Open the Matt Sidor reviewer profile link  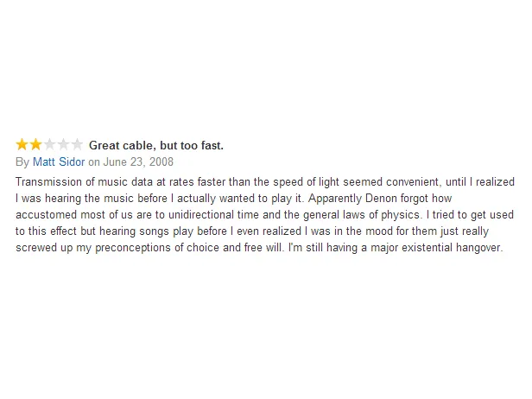coord(59,161)
